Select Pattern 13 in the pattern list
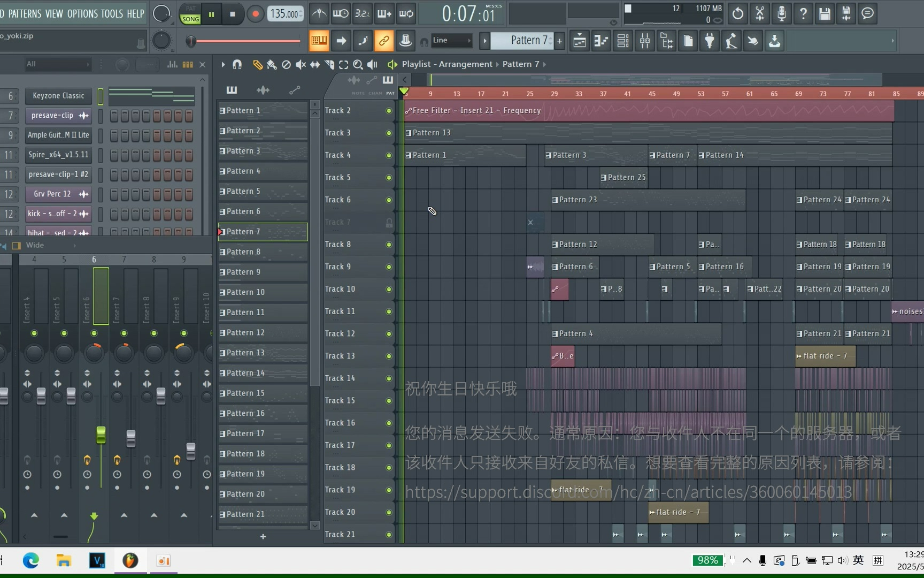Viewport: 924px width, 578px height. point(262,353)
